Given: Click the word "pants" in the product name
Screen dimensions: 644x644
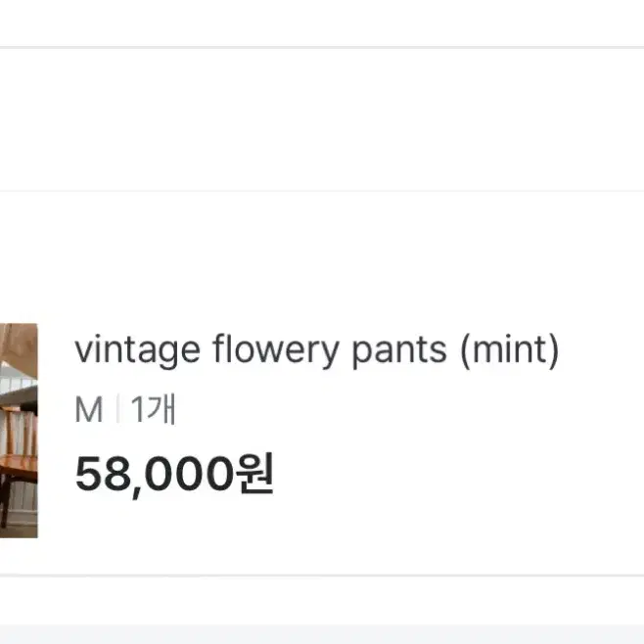Looking at the screenshot, I should (x=399, y=351).
